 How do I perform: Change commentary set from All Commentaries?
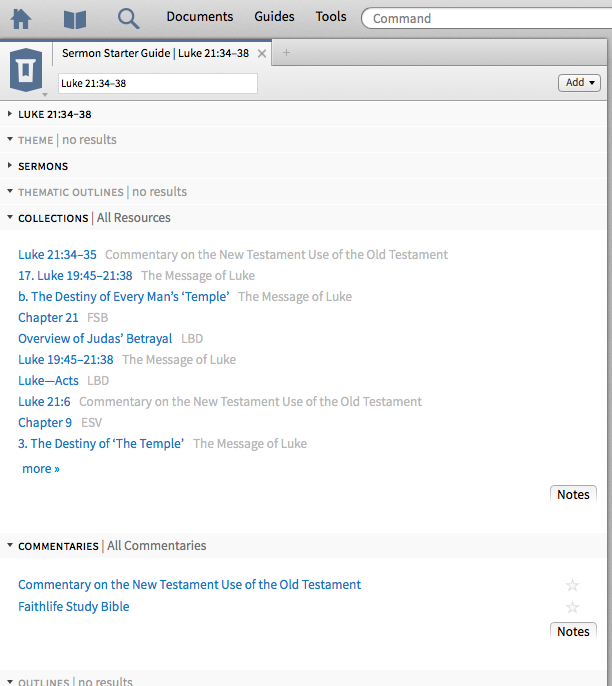coord(157,546)
